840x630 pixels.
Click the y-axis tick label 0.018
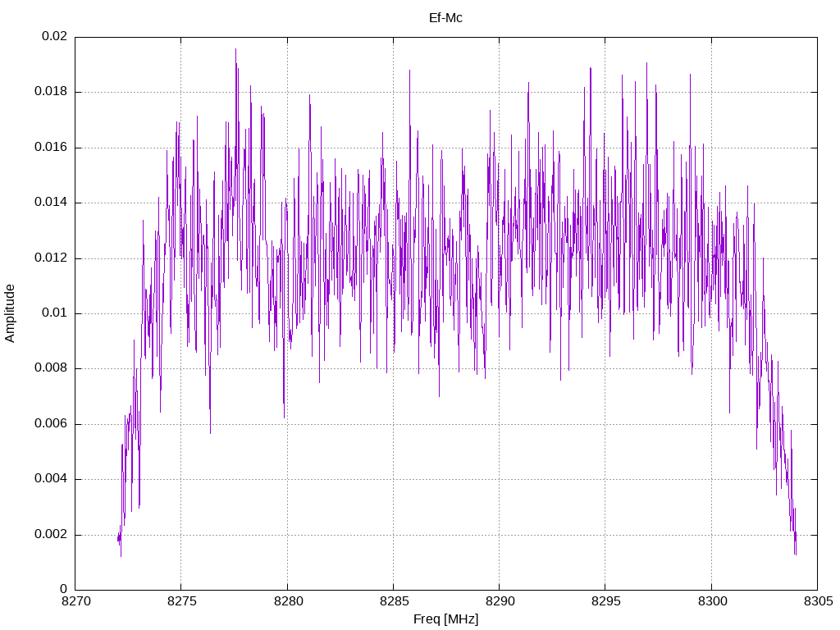pos(51,92)
